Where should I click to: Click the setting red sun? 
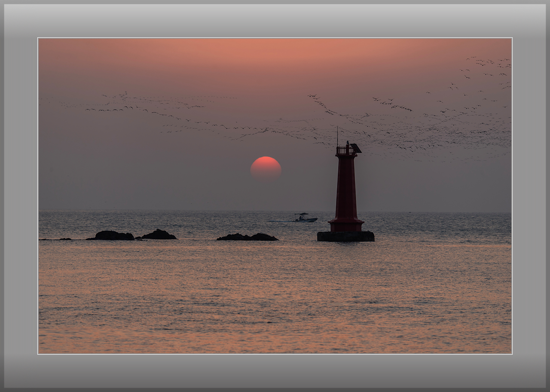(x=266, y=168)
